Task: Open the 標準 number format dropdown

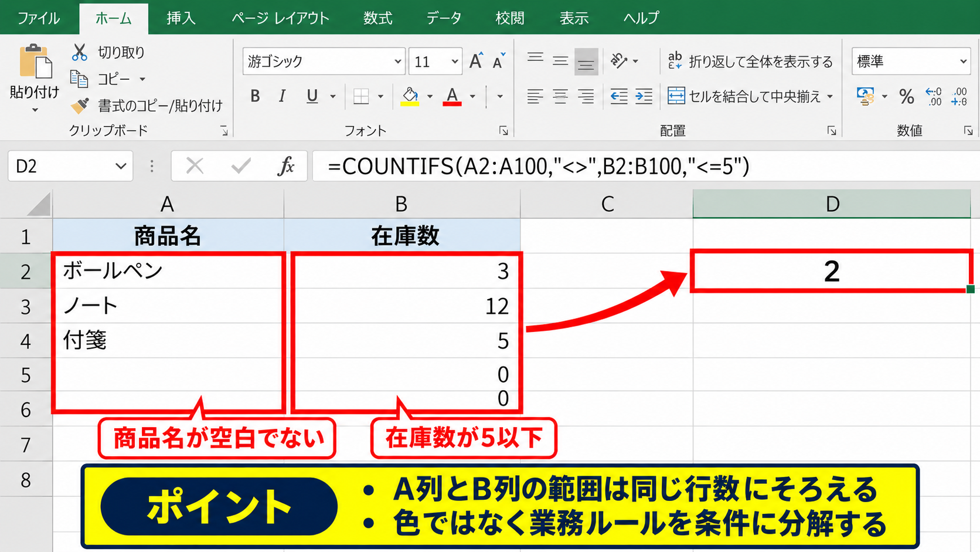Action: [x=963, y=61]
